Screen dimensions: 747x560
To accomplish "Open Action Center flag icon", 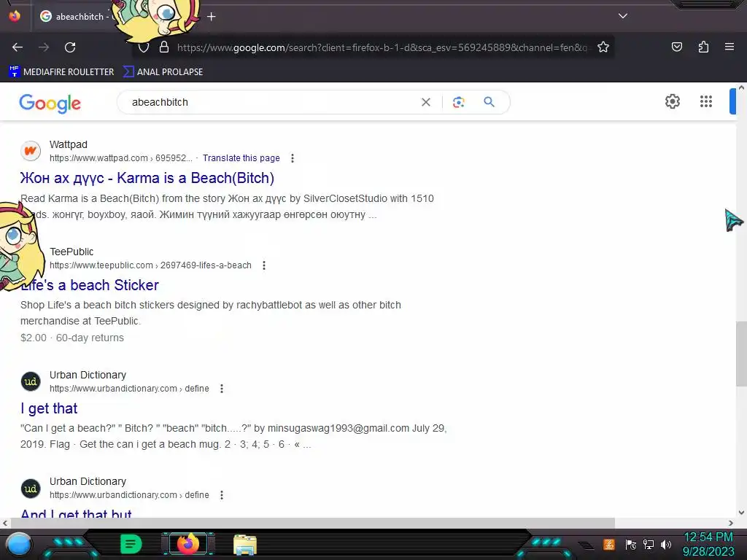I will click(631, 544).
